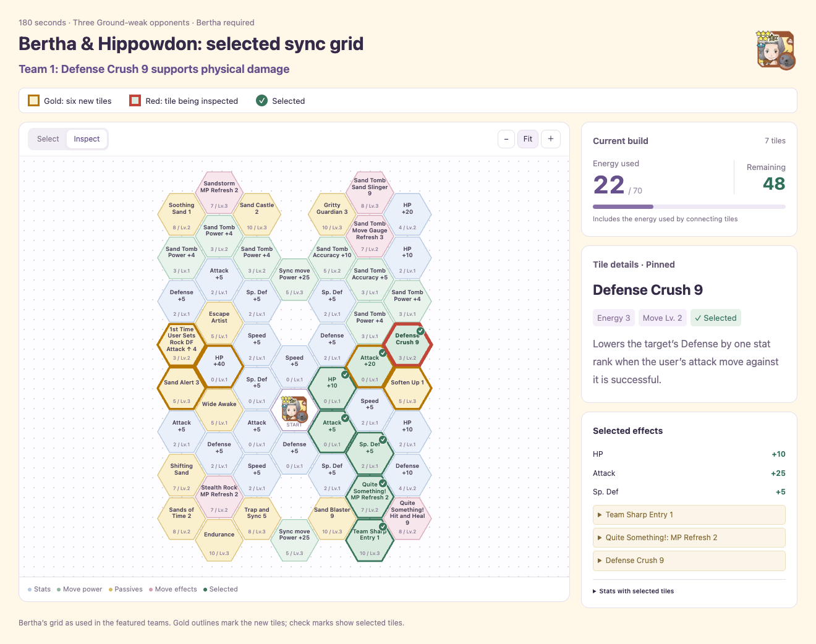Viewport: 816px width, 644px height.
Task: Click the Selected status chip in tile details
Action: tap(715, 318)
